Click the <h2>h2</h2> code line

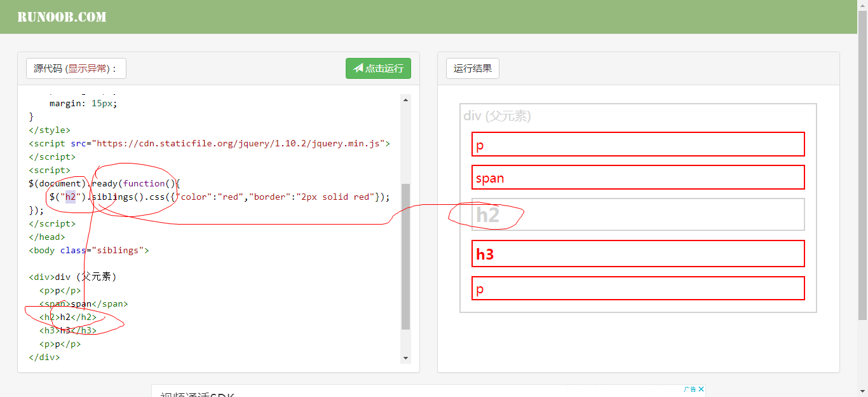click(x=68, y=317)
